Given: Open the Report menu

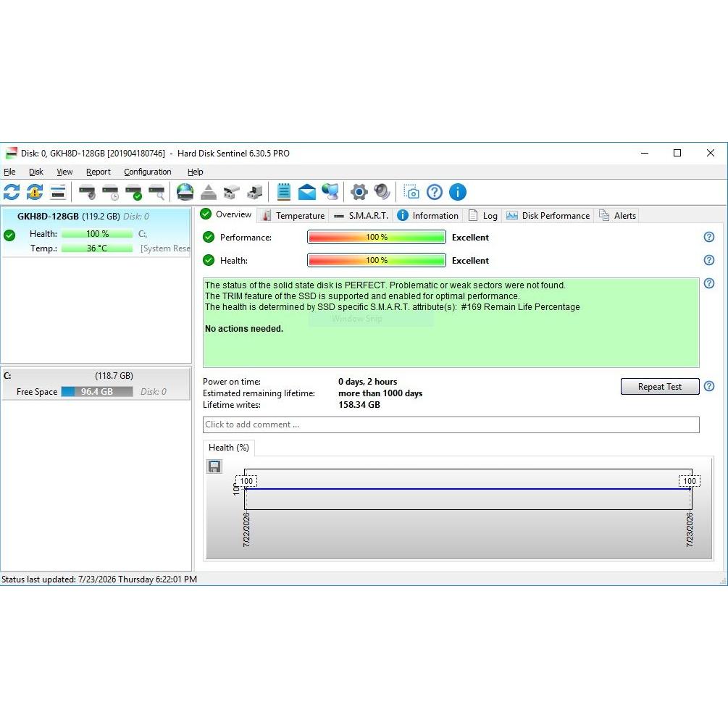Looking at the screenshot, I should click(99, 172).
